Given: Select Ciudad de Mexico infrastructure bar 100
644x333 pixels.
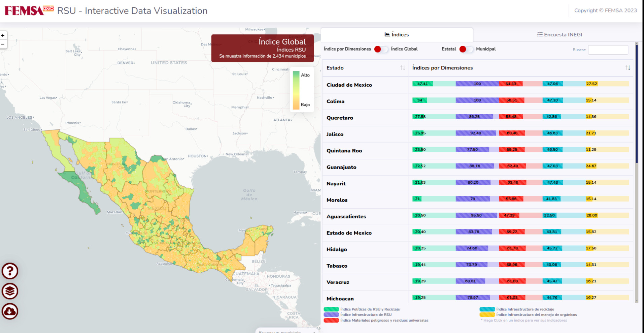Looking at the screenshot, I should pos(477,84).
